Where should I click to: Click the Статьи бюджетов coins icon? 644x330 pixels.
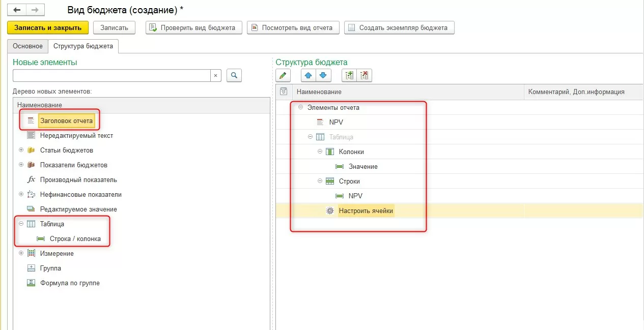click(x=31, y=150)
